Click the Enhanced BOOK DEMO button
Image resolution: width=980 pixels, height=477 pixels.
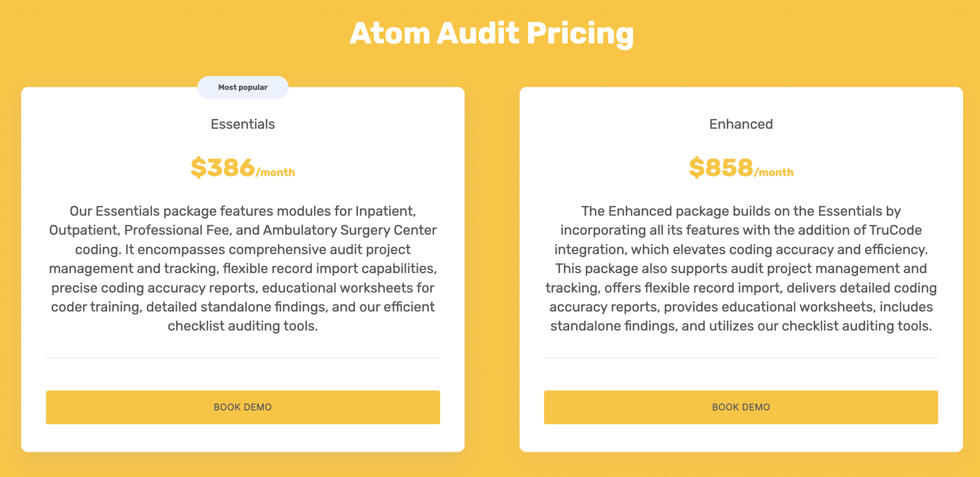[x=741, y=407]
